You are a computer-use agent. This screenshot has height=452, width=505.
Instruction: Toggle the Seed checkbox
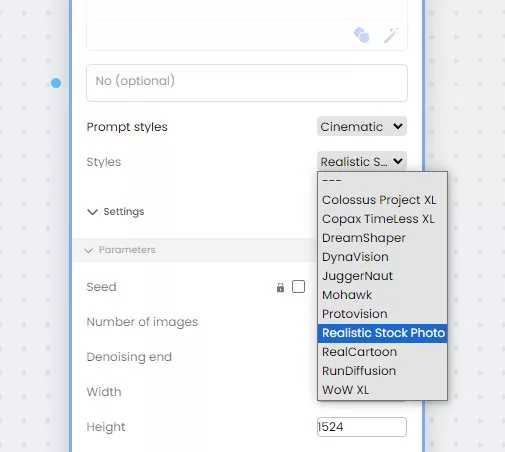(298, 287)
